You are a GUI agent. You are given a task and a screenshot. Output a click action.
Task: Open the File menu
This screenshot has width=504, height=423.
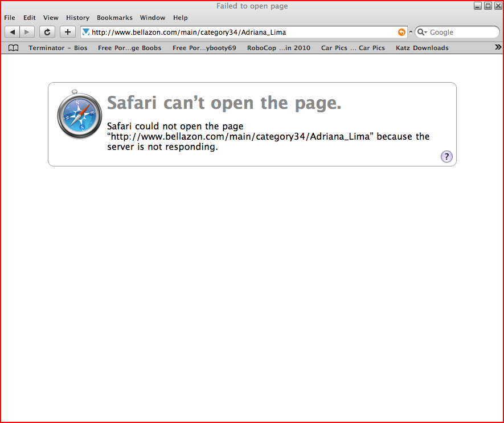coord(10,18)
